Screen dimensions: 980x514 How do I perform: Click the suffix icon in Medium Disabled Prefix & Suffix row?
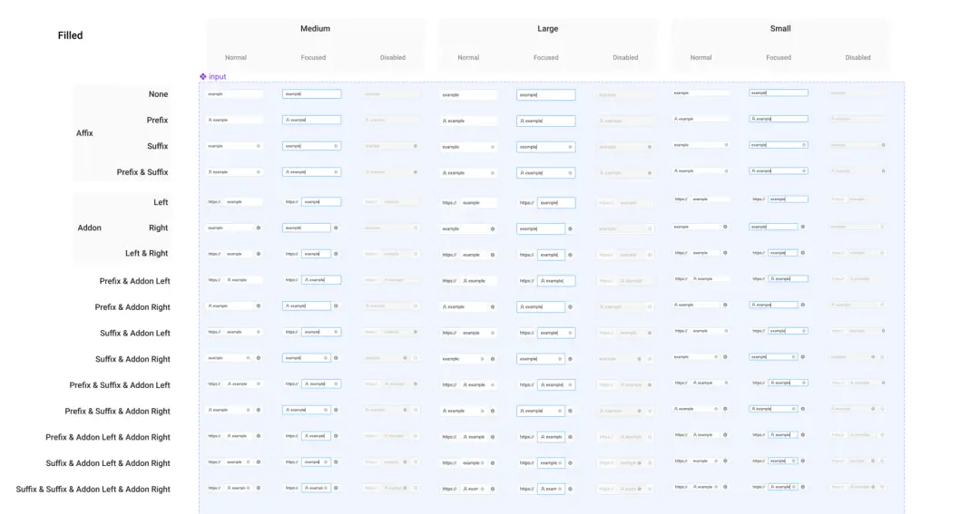pos(415,172)
